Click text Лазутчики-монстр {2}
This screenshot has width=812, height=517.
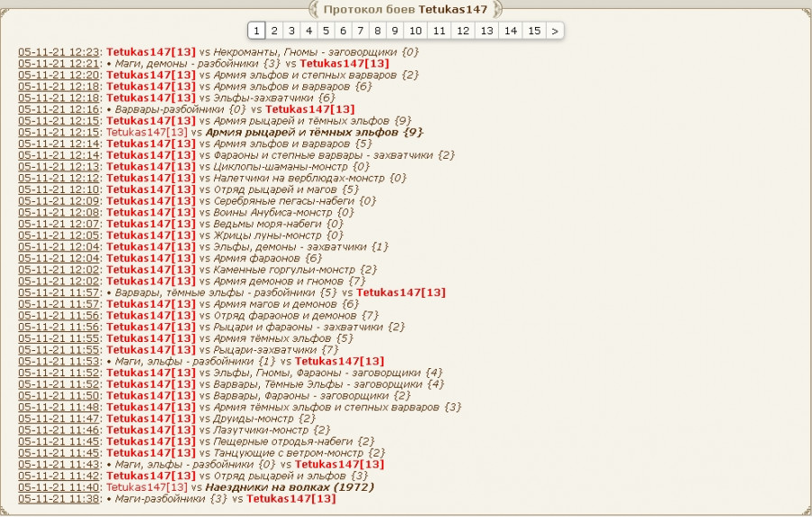pyautogui.click(x=272, y=429)
